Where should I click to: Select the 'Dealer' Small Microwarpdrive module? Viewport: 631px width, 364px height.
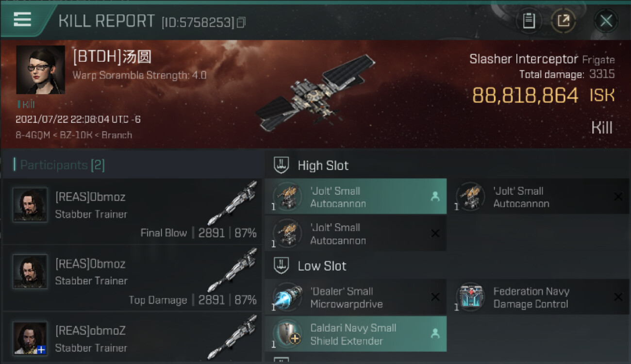click(356, 297)
